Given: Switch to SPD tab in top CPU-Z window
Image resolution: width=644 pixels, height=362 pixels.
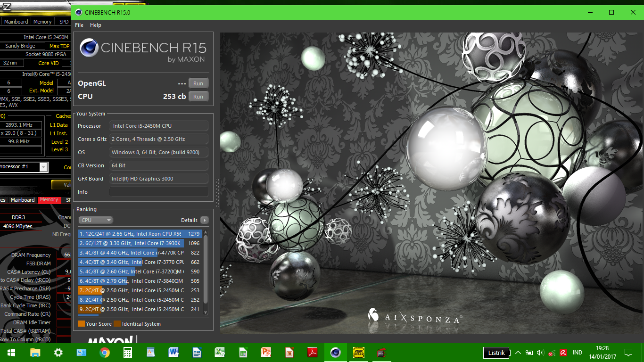Looking at the screenshot, I should (x=64, y=22).
